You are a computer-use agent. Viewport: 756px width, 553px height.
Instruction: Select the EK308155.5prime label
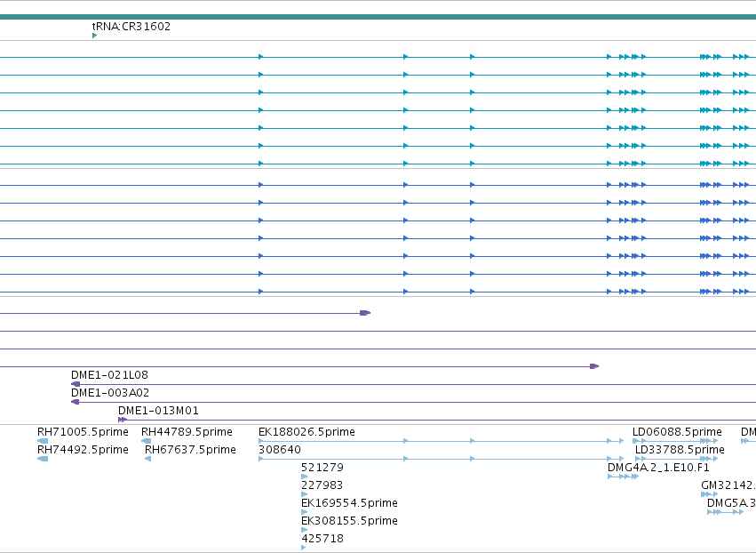(349, 521)
